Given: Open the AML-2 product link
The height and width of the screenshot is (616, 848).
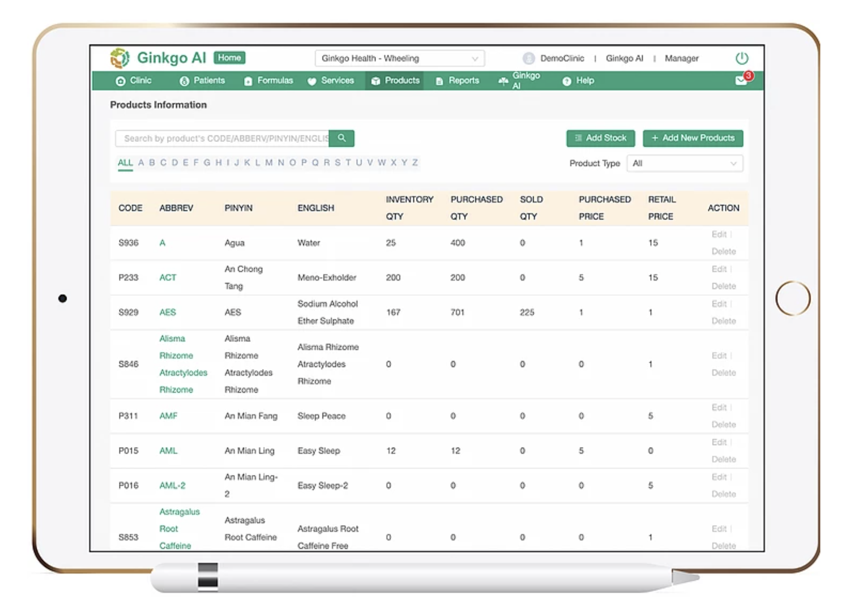Looking at the screenshot, I should point(172,485).
